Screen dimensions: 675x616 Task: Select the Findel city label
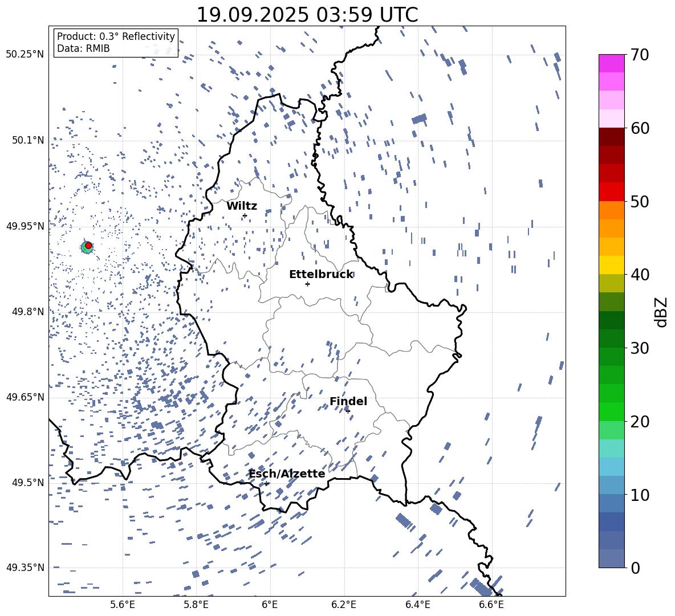pyautogui.click(x=348, y=401)
